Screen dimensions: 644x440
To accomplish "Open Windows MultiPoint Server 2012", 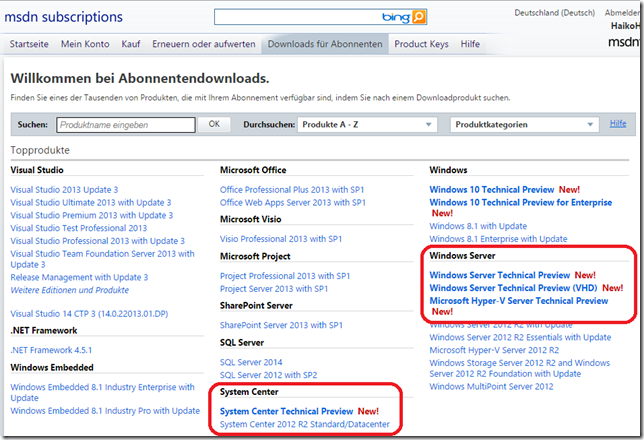I will click(x=491, y=387).
